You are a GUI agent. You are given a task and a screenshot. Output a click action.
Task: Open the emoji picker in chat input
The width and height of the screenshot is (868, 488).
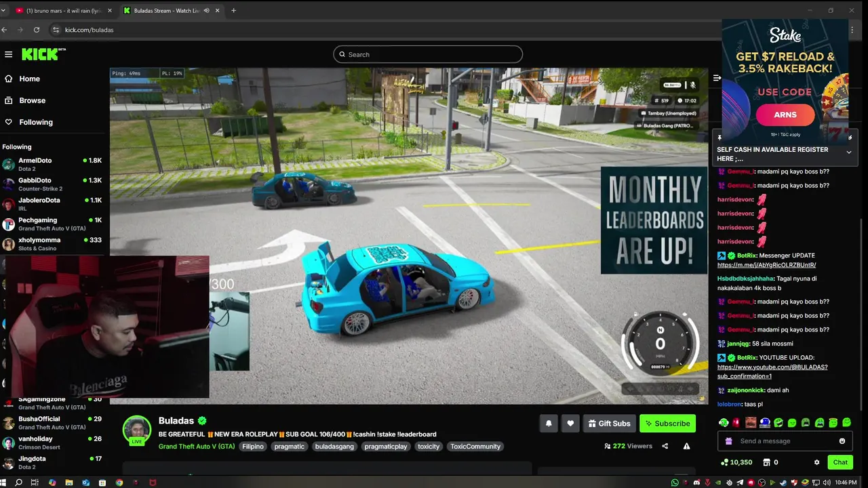click(x=842, y=441)
